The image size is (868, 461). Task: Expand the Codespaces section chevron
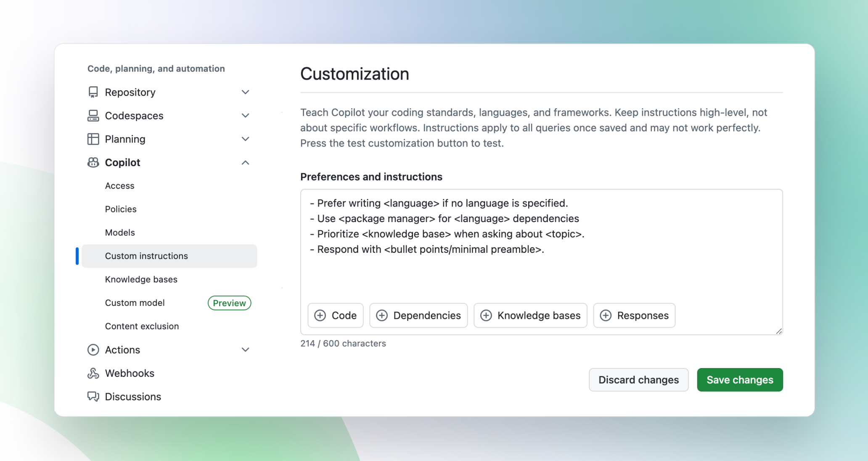pyautogui.click(x=246, y=116)
